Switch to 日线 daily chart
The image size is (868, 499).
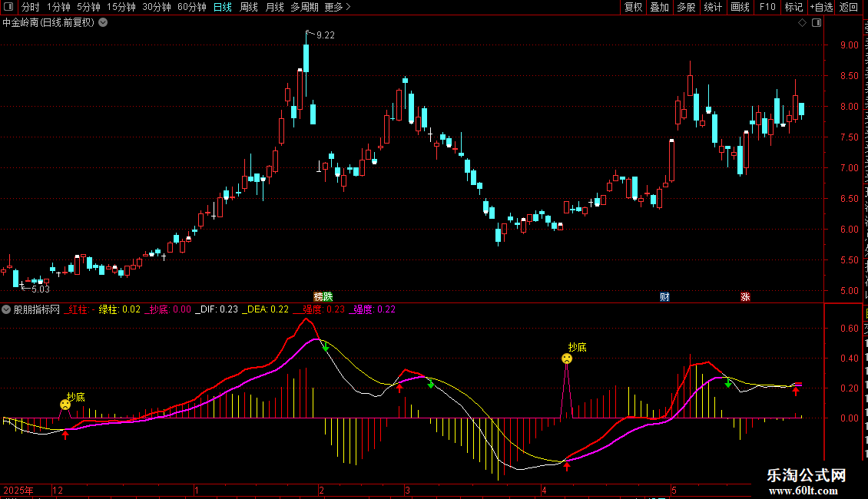(x=223, y=7)
